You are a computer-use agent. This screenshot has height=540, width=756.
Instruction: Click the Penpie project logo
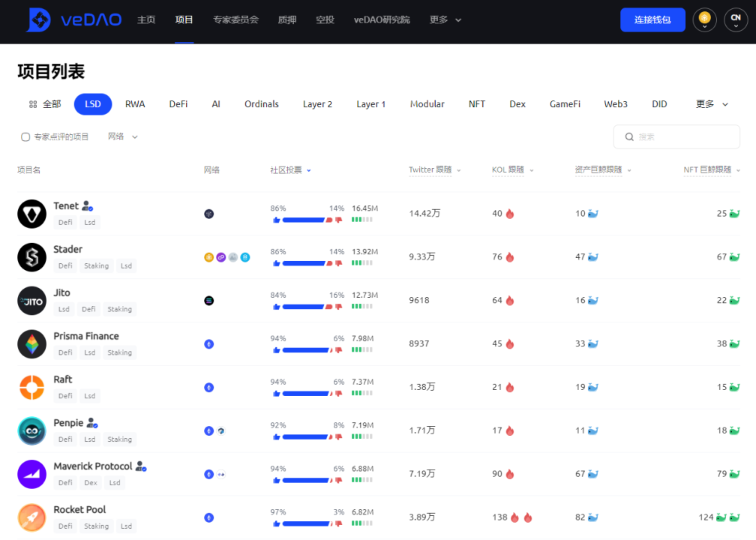(x=31, y=430)
